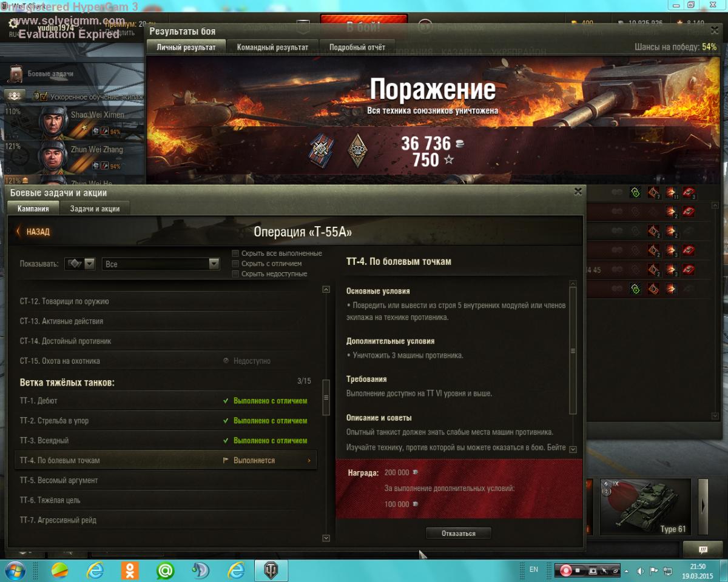The width and height of the screenshot is (728, 582).
Task: Open World of Tanks taskbar icon
Action: tap(271, 570)
